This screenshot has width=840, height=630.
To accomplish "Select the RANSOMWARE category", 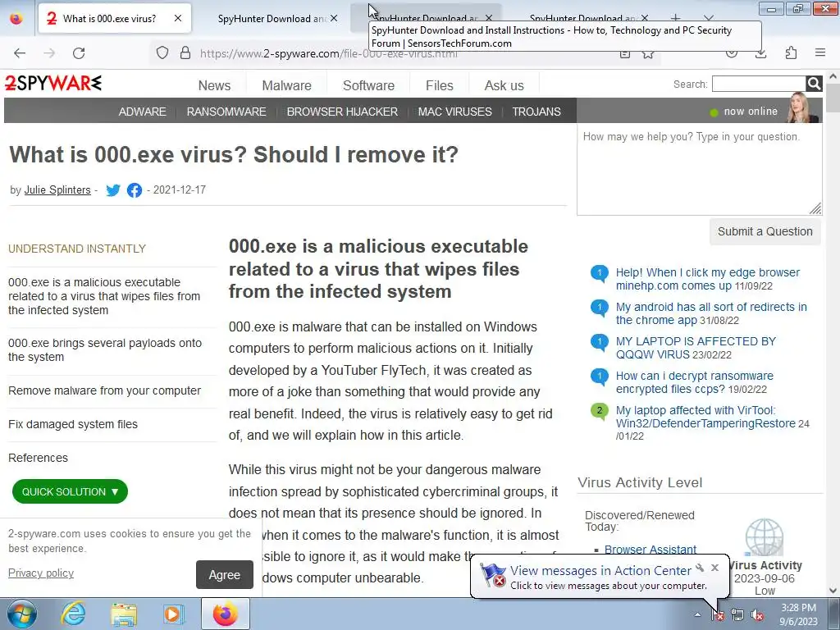I will 226,112.
